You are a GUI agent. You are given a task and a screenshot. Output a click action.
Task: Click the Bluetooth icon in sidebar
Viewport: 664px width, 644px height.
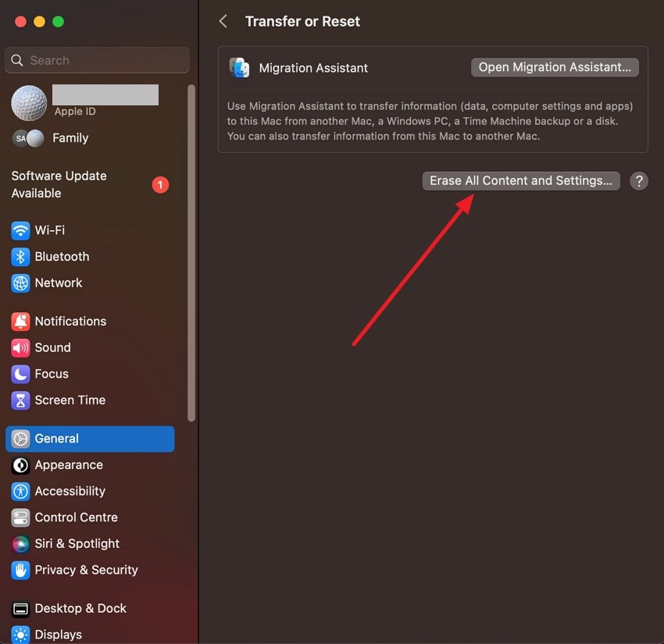coord(20,257)
